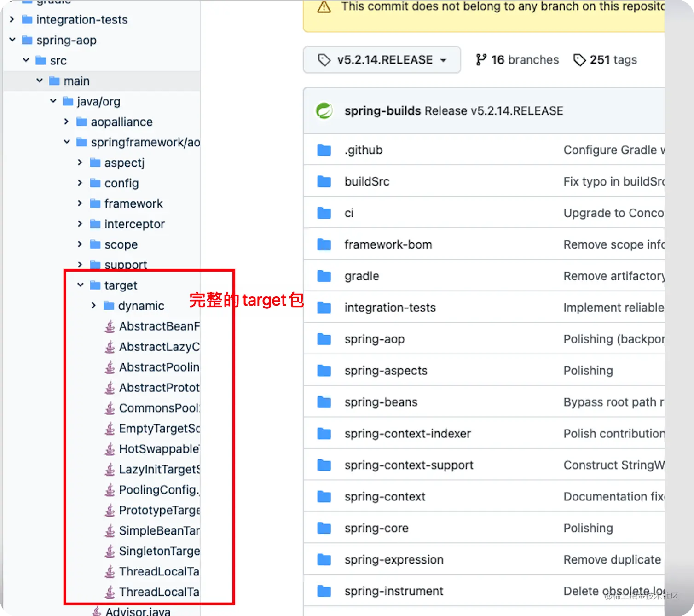The image size is (694, 616).
Task: Collapse the target folder chevron
Action: click(81, 285)
